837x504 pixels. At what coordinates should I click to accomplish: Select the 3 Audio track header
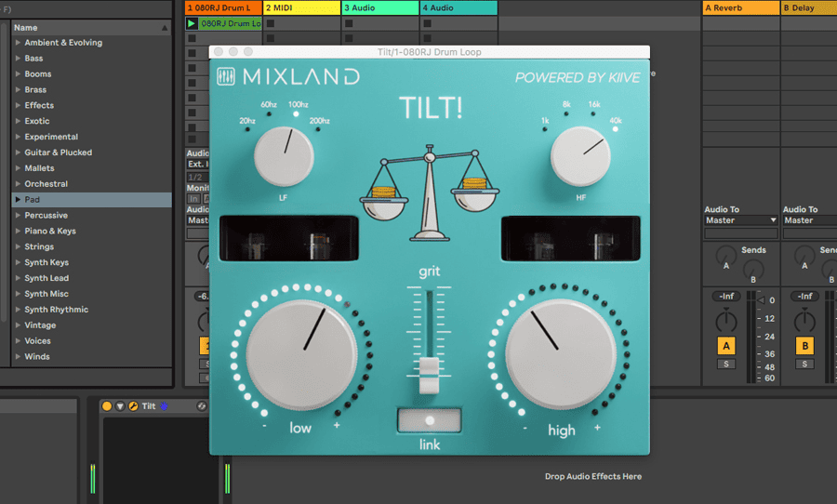pos(380,8)
